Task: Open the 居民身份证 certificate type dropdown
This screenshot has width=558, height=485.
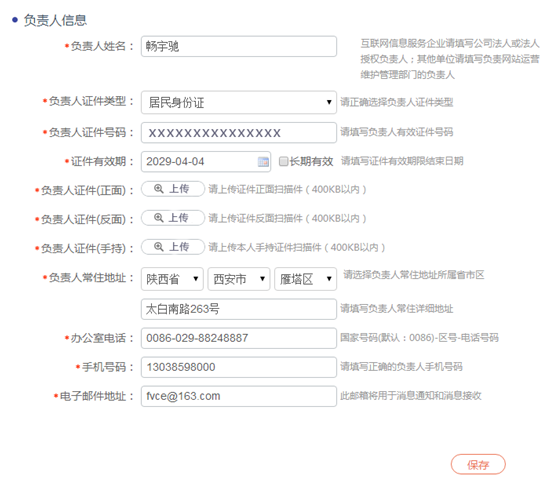Action: point(239,102)
